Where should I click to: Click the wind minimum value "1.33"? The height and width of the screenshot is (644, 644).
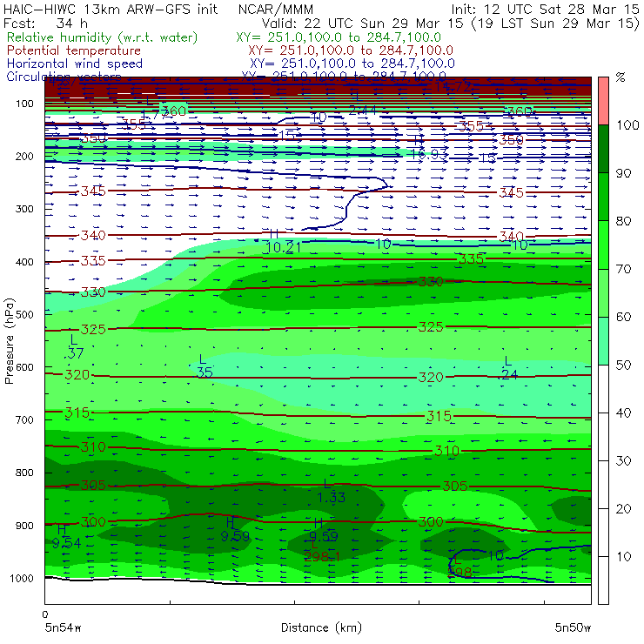(331, 498)
